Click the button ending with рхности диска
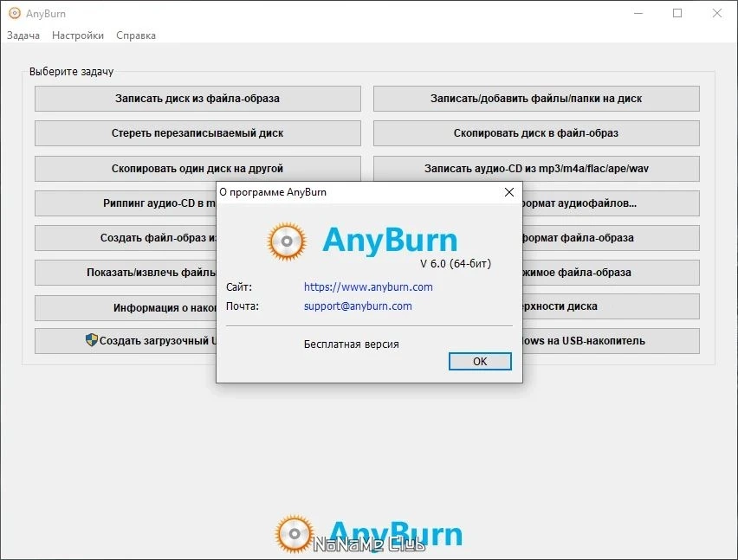 (x=611, y=306)
